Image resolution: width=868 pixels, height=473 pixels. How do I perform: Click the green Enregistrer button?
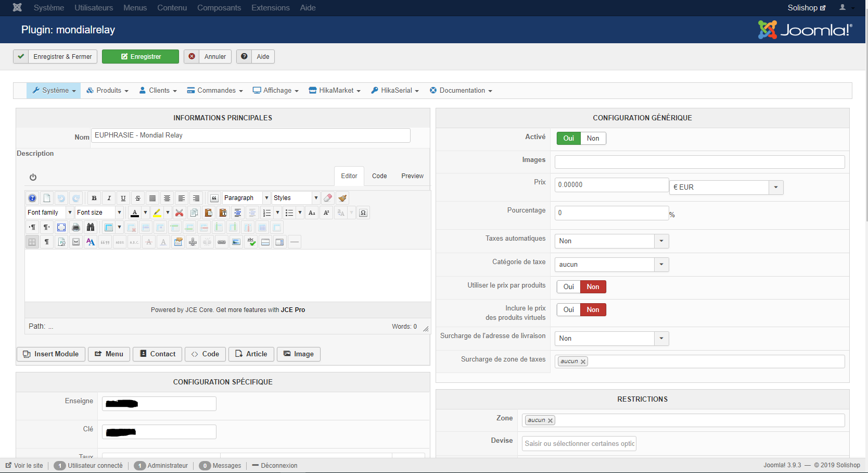point(141,57)
